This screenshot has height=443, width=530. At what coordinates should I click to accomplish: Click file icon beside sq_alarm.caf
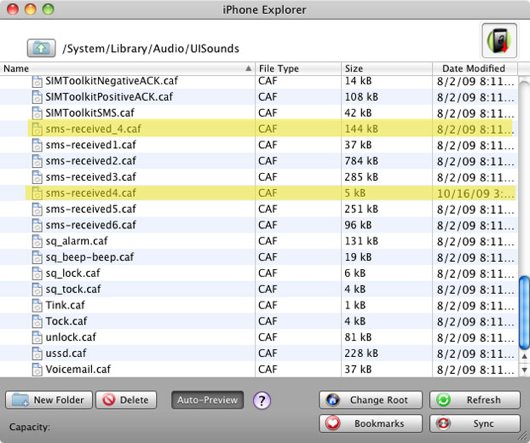point(37,241)
